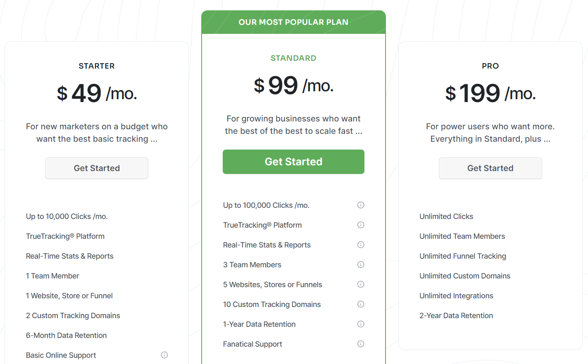Click the $49 /mo. Starter price

tap(97, 93)
